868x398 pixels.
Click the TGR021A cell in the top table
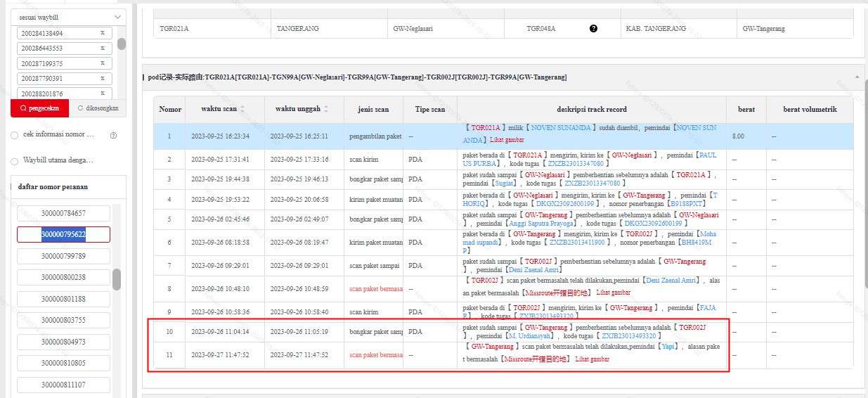(212, 29)
